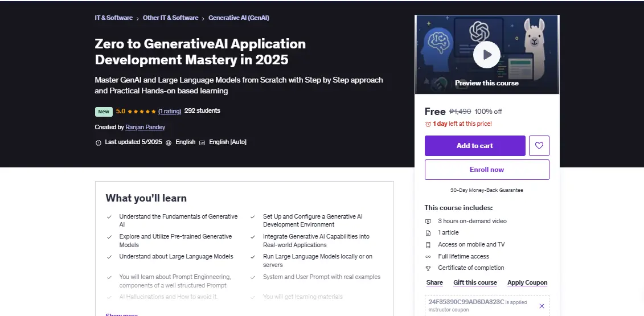Click the New badge
Screen dimensions: 644x316
[104, 112]
